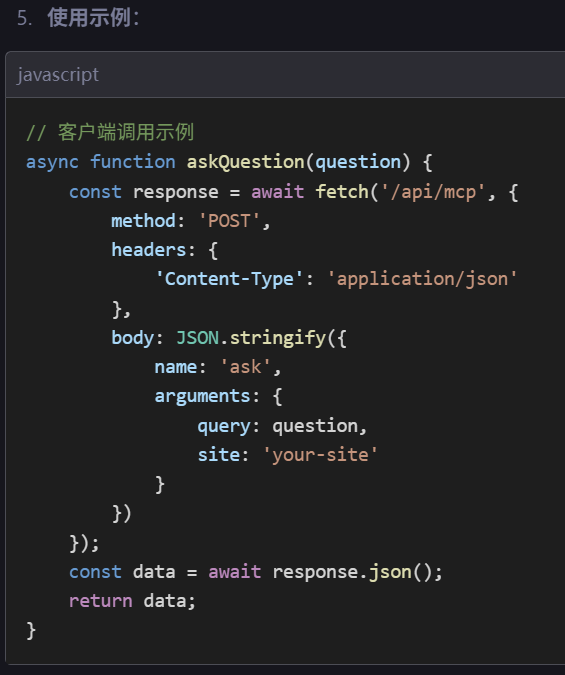Click JSON.stringify in the body line
565x675 pixels.
(x=251, y=338)
